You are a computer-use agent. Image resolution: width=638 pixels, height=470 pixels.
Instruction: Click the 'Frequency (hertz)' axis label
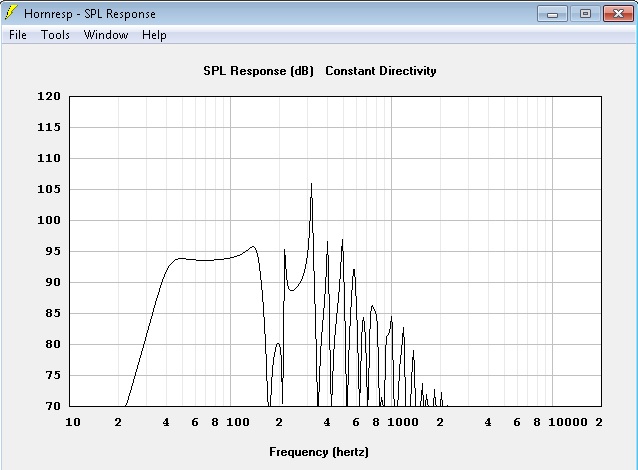click(319, 452)
